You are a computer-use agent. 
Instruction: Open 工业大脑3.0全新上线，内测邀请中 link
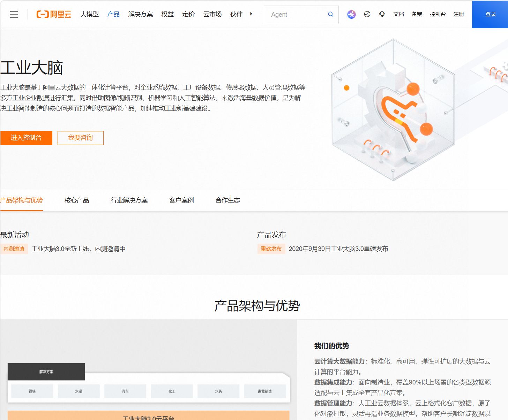[79, 249]
